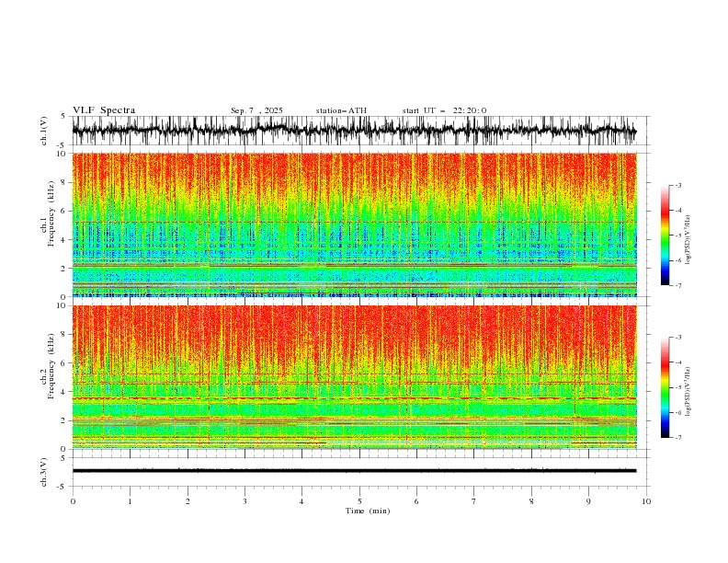Click the "-7" tick on ch.2 color bar
Viewport: 728px width, 563px height.
pos(677,438)
